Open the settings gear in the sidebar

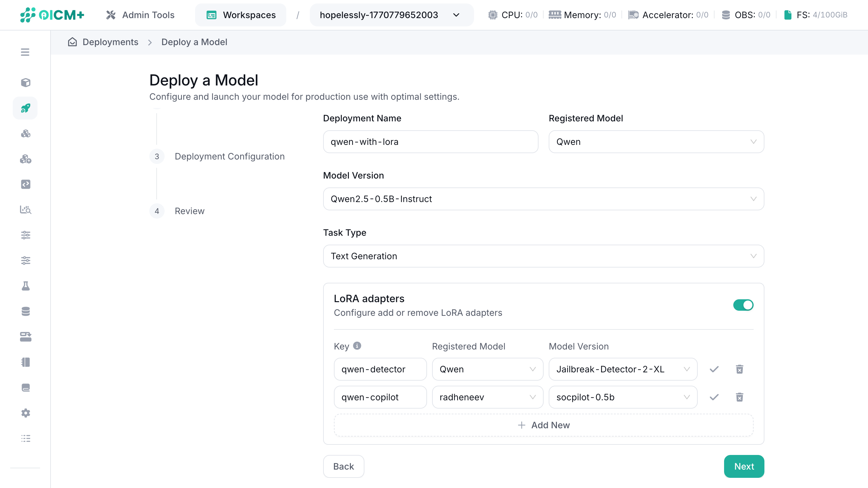pyautogui.click(x=25, y=413)
